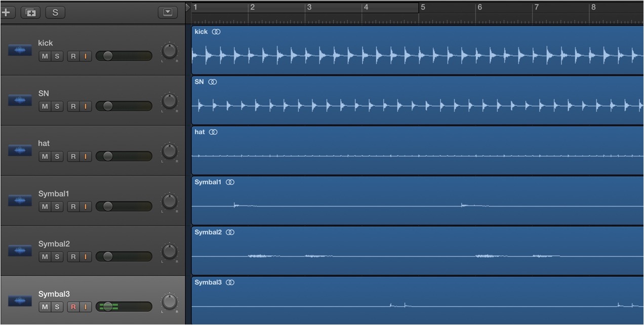The image size is (644, 325).
Task: Record-enable the Symbal2 track
Action: (73, 257)
